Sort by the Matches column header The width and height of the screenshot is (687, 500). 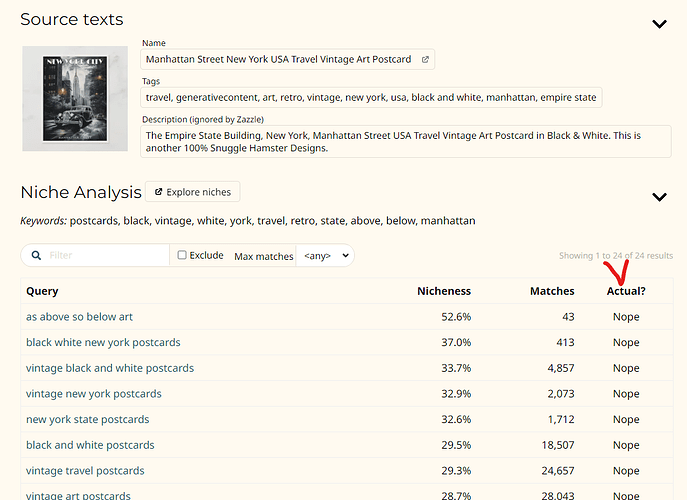click(552, 291)
